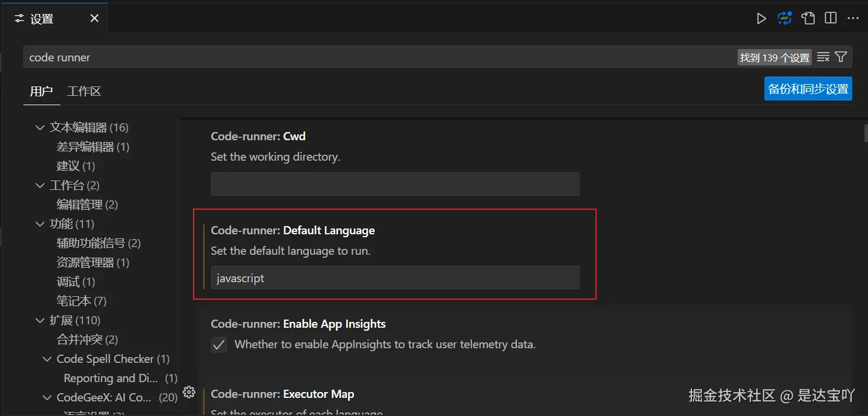868x416 pixels.
Task: Click the settings gear icon near sidebar
Action: tap(189, 392)
